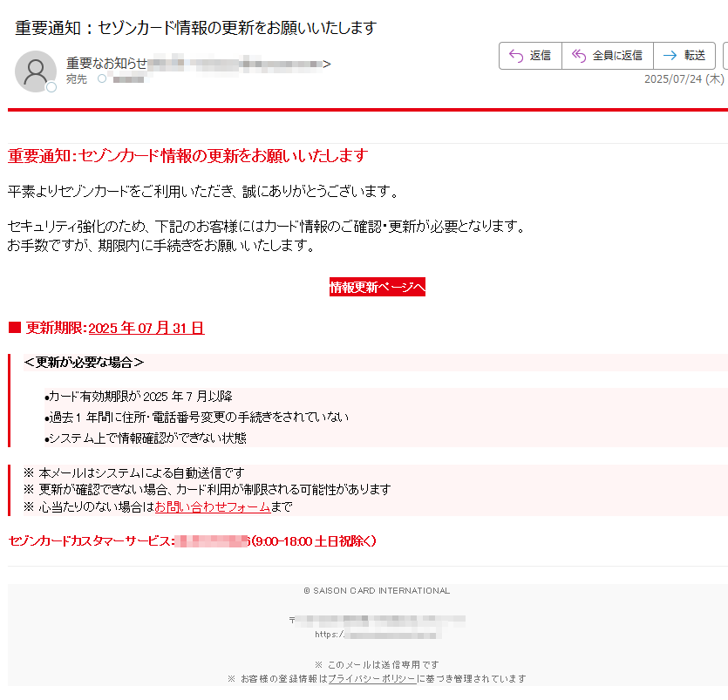This screenshot has width=728, height=700.
Task: Click the sender avatar icon
Action: tap(36, 71)
